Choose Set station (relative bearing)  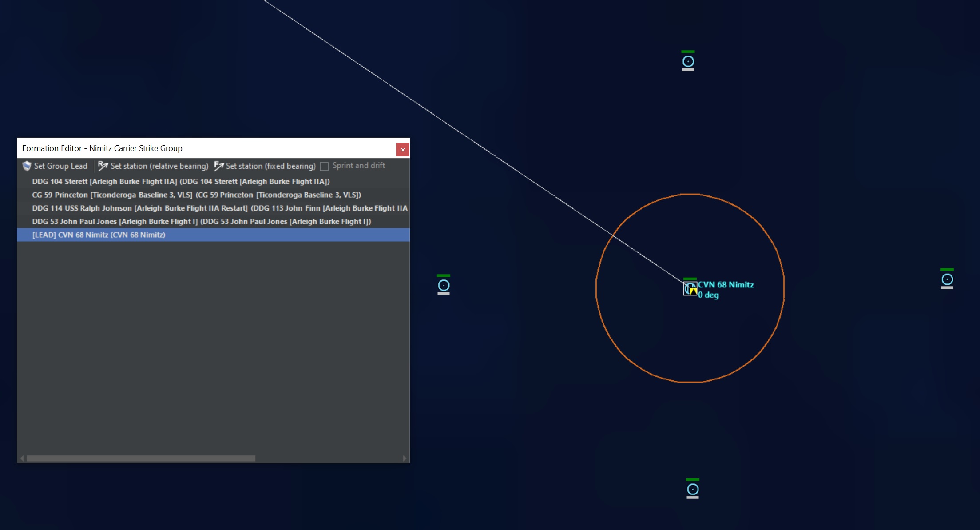[x=159, y=166]
